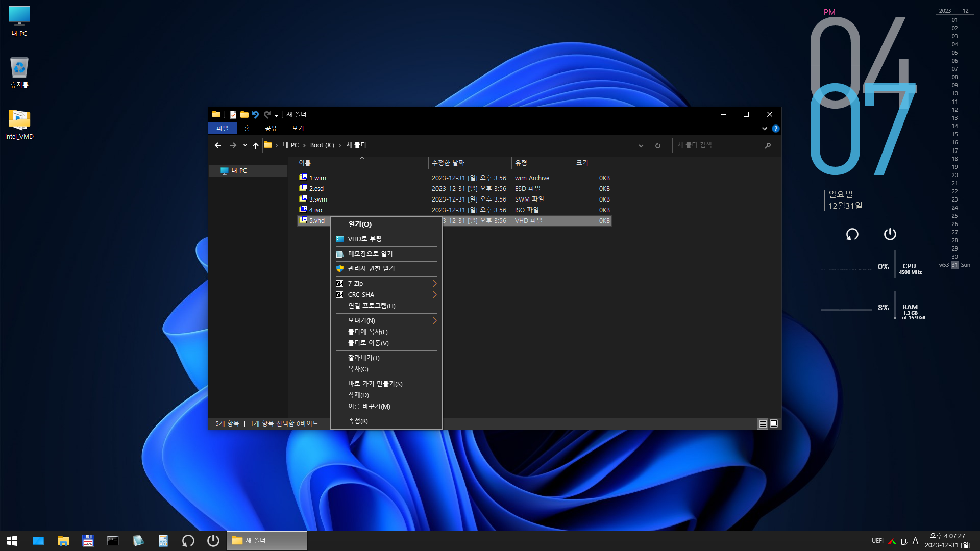Click the taskbar power icon
Viewport: 980px width, 551px height.
[213, 541]
